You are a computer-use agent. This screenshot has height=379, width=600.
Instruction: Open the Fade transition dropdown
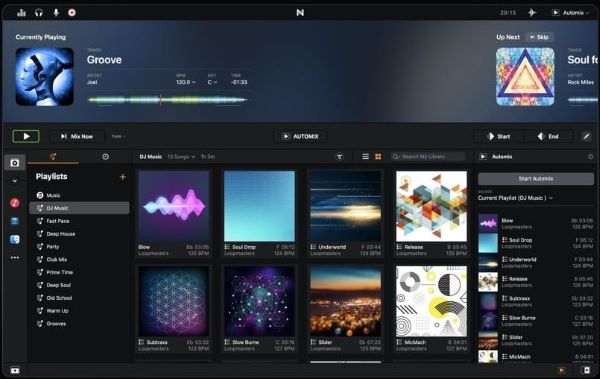coord(118,136)
